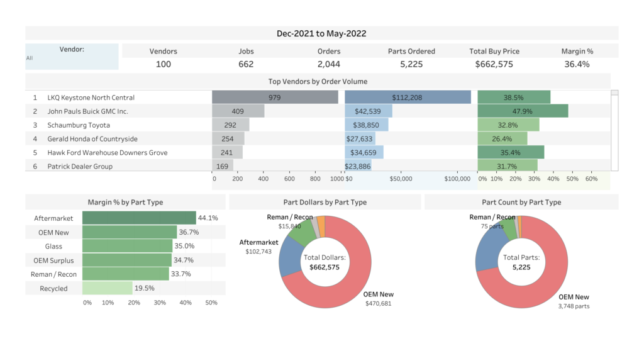Viewport: 644px width, 341px height.
Task: Select Gerald Honda of Countryside vendor
Action: click(x=92, y=139)
